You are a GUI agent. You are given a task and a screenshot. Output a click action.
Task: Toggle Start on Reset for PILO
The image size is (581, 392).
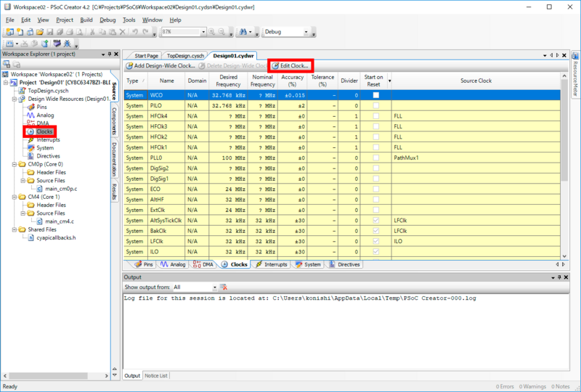coord(375,105)
